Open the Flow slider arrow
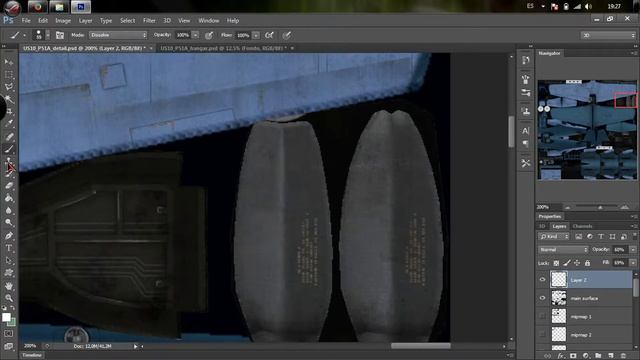The width and height of the screenshot is (640, 360). 256,36
